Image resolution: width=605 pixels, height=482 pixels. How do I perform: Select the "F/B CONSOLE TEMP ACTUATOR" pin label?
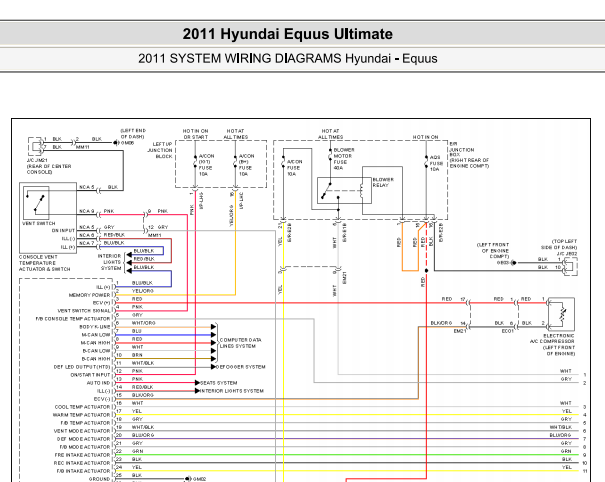(x=73, y=319)
